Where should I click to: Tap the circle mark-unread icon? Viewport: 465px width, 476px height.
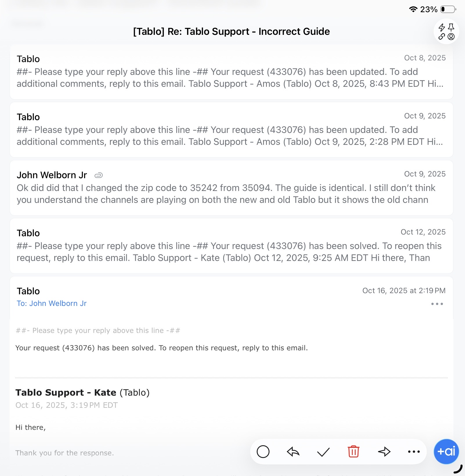pyautogui.click(x=263, y=452)
